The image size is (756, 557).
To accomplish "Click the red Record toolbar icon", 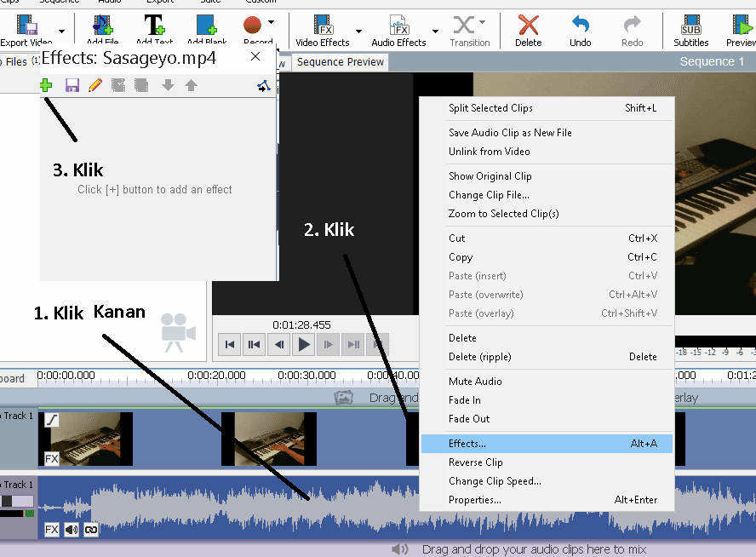I will [252, 25].
